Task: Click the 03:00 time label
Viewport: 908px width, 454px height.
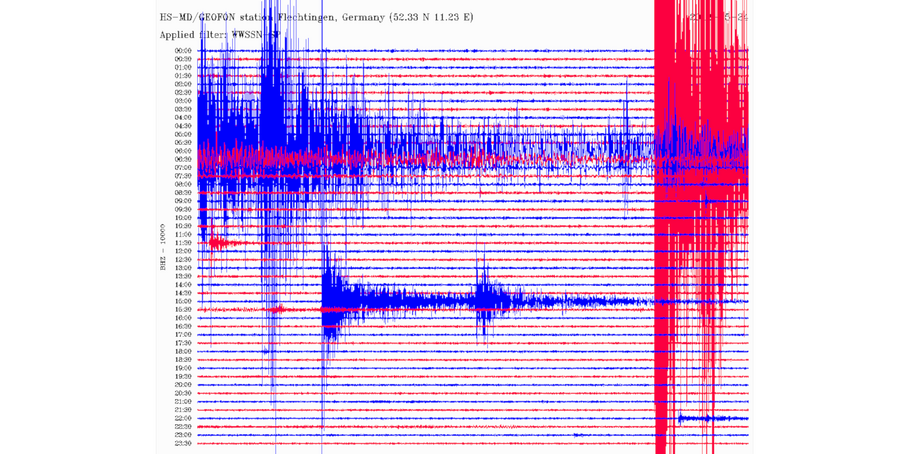Action: 183,101
